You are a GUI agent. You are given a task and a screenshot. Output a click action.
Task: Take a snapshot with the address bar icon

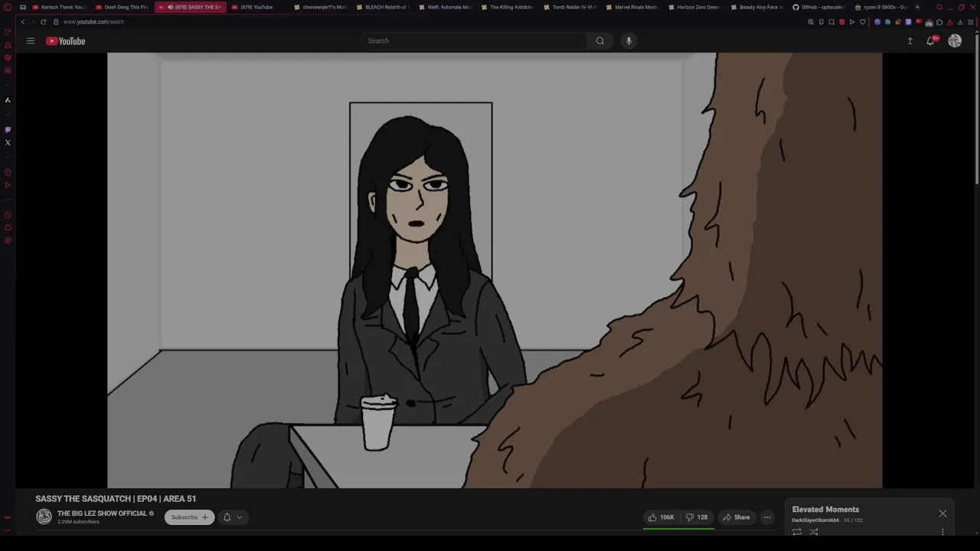pyautogui.click(x=831, y=22)
